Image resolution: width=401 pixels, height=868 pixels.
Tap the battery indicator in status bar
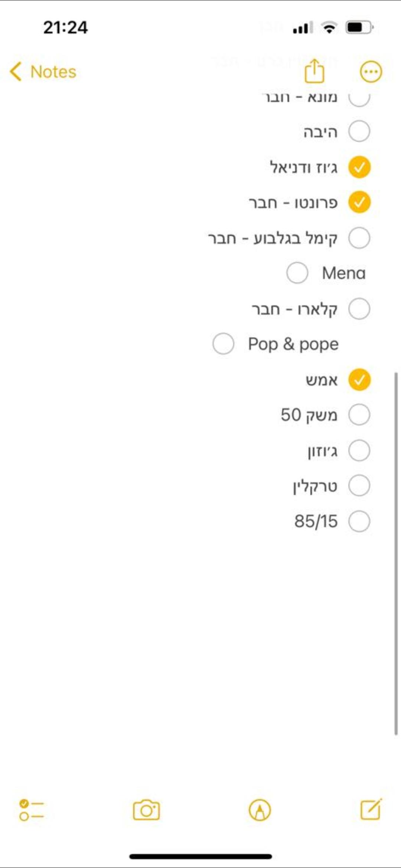point(359,27)
